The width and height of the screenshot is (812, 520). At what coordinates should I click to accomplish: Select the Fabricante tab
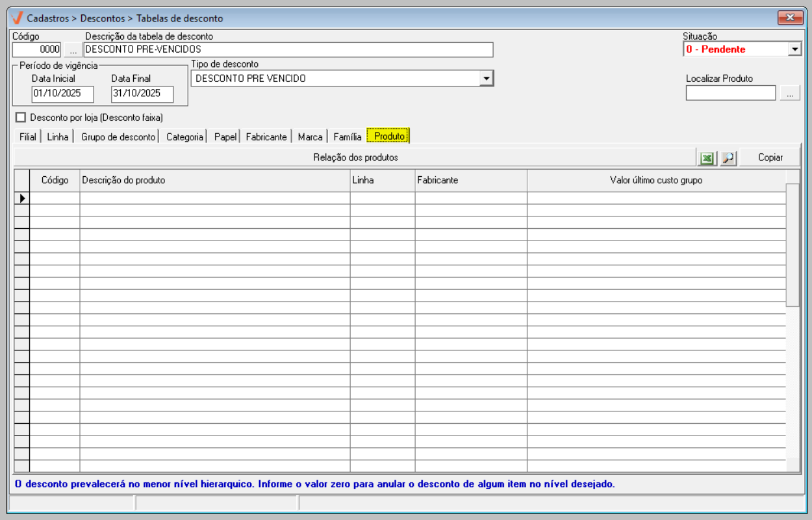[x=266, y=136]
